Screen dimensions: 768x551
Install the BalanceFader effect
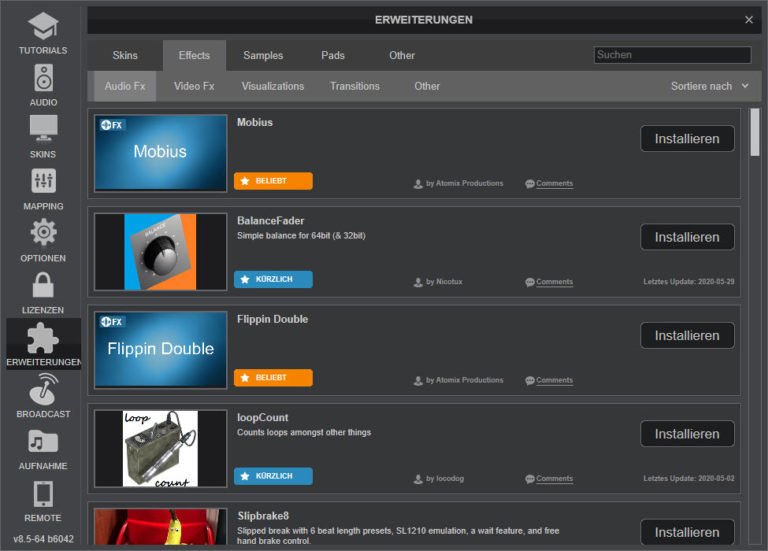687,237
